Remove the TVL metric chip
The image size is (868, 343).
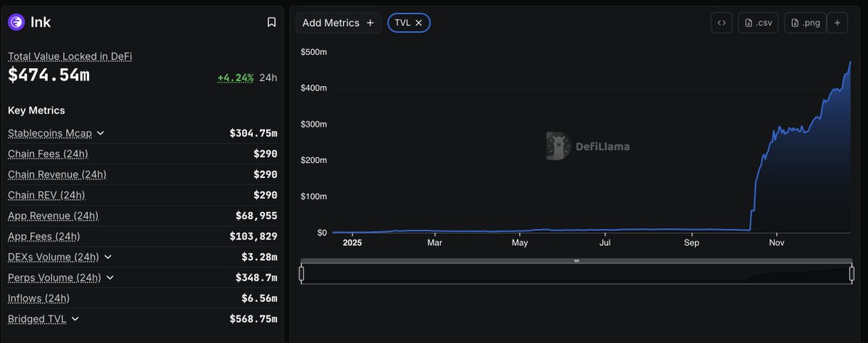[x=418, y=22]
